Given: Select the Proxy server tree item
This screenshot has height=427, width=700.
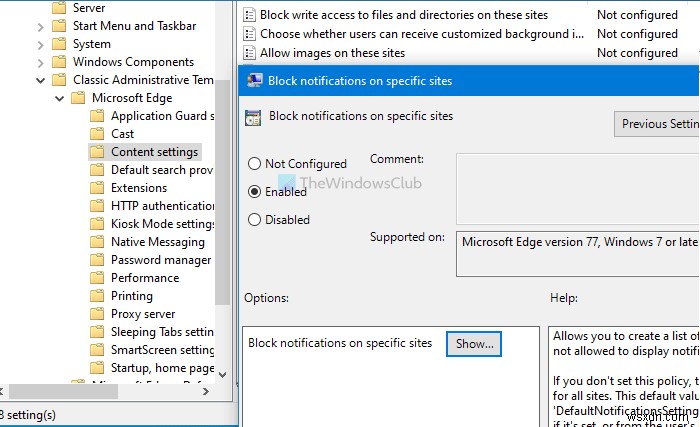Looking at the screenshot, I should coord(142,314).
